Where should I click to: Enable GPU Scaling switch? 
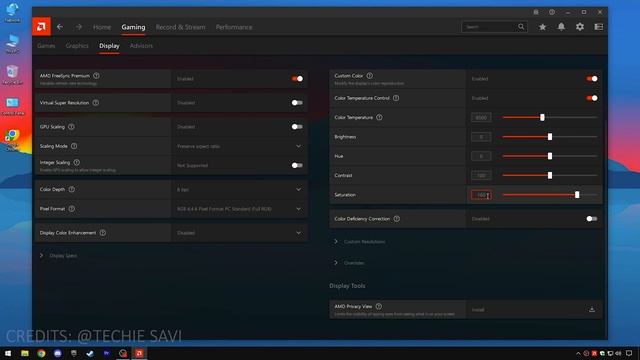(297, 127)
